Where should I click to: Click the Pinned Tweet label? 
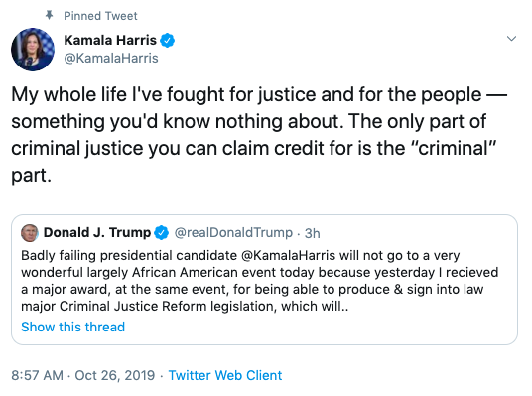pos(100,16)
